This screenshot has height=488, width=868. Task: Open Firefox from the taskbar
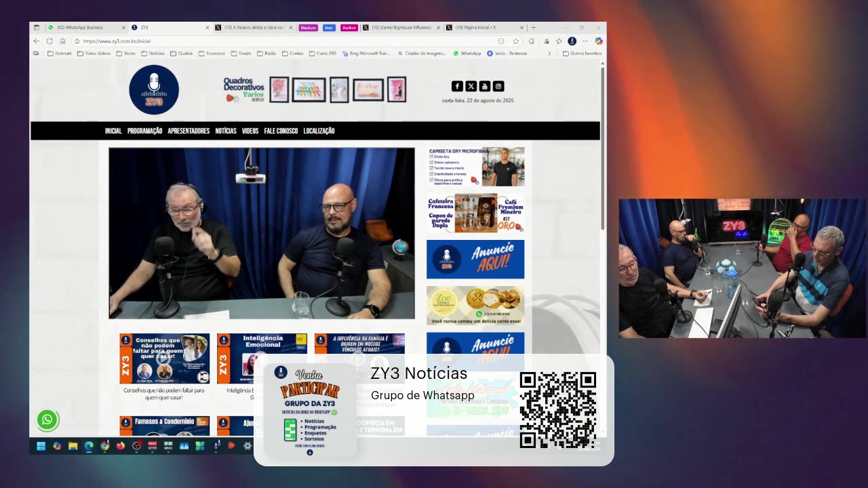(x=121, y=446)
